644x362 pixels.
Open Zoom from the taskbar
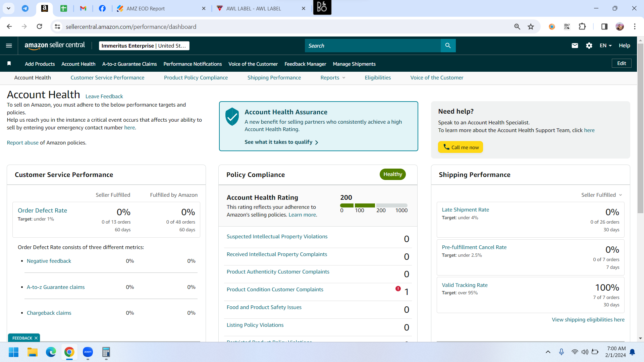click(x=88, y=352)
